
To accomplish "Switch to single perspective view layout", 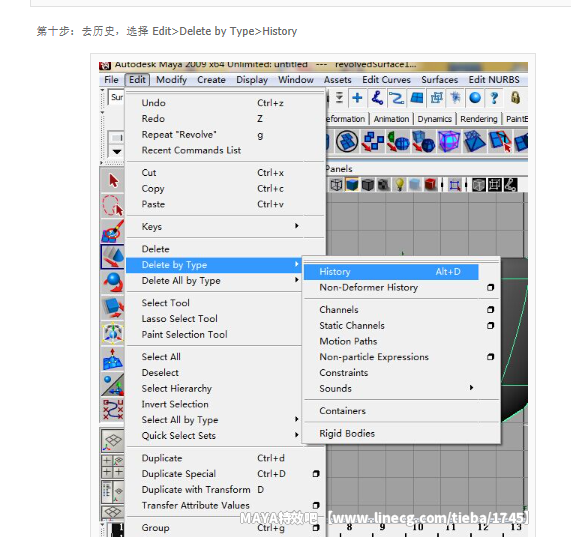I will 113,441.
